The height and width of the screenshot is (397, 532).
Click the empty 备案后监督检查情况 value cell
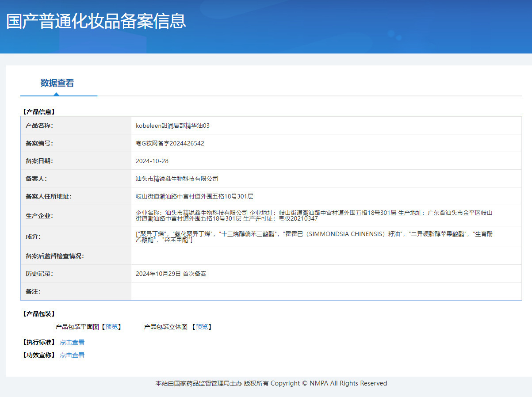tap(326, 256)
